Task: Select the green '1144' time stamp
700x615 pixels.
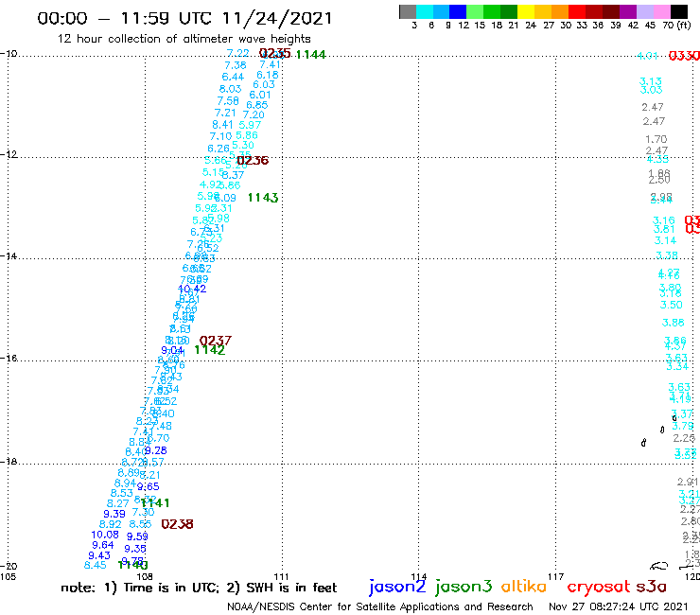Action: point(310,55)
